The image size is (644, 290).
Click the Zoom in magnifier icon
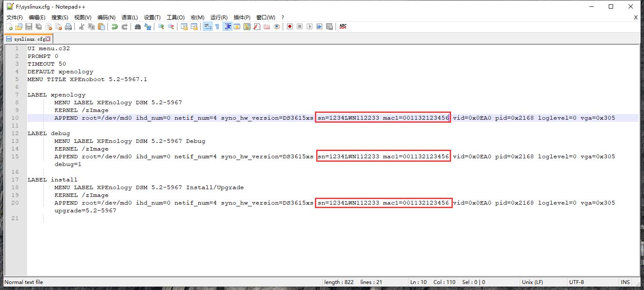point(161,27)
